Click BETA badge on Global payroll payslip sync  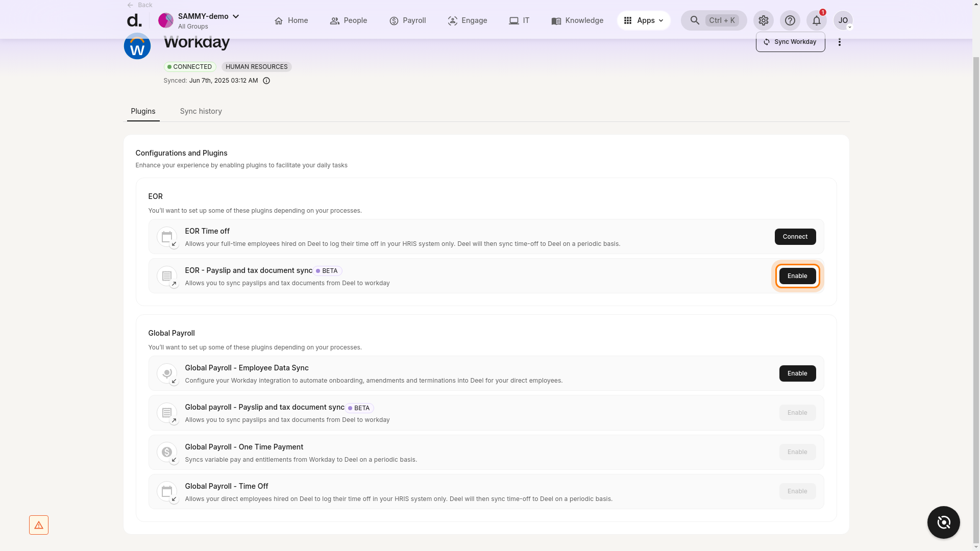[x=360, y=408]
